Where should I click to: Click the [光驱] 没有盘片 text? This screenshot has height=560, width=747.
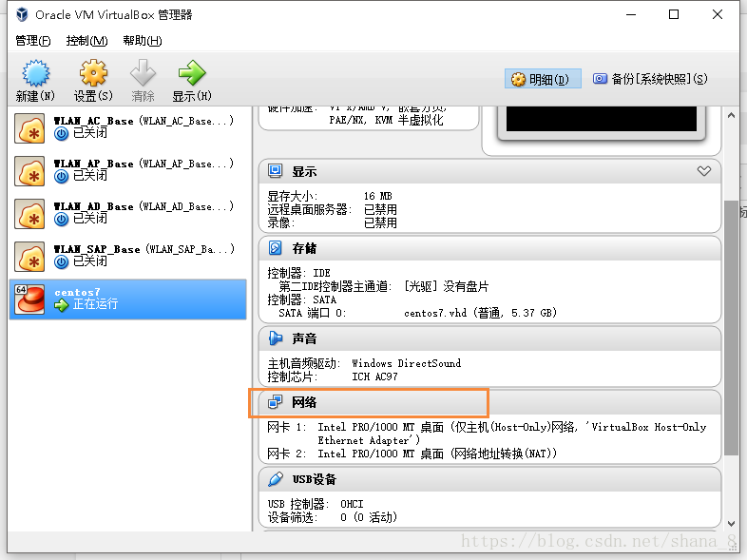pos(446,286)
